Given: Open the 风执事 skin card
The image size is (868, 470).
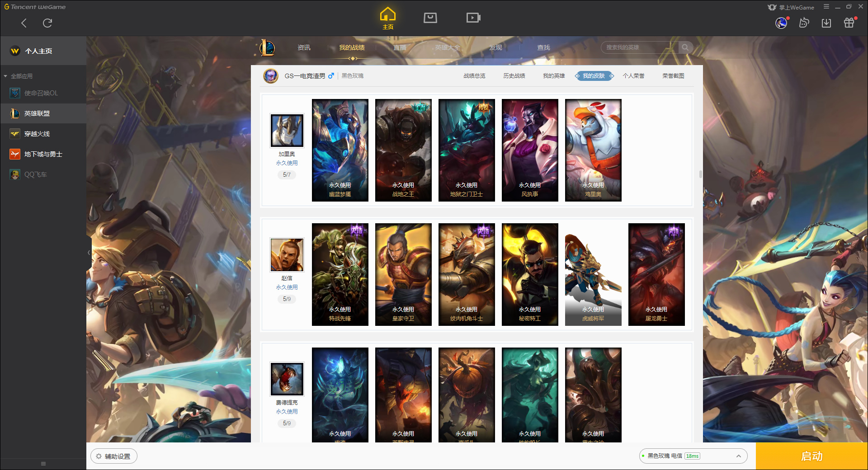Looking at the screenshot, I should tap(530, 150).
